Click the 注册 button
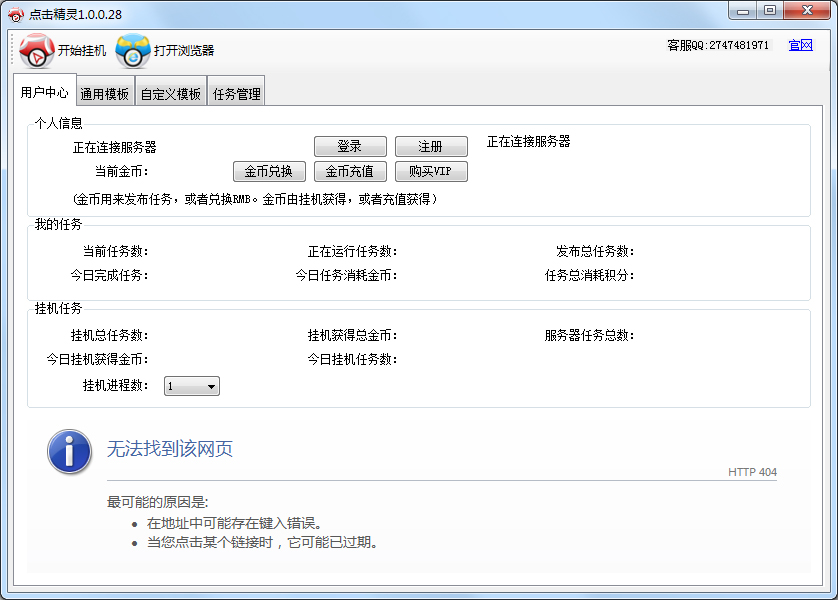 click(x=431, y=145)
